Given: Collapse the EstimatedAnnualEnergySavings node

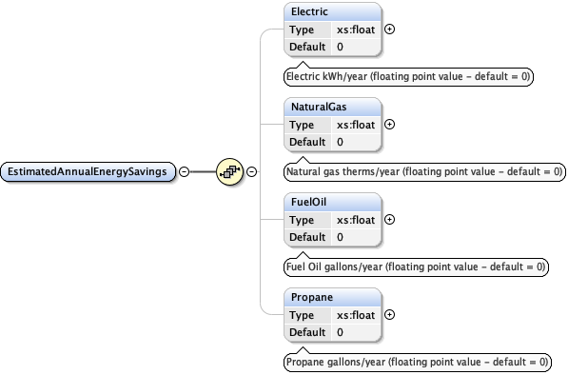Looking at the screenshot, I should pos(184,171).
